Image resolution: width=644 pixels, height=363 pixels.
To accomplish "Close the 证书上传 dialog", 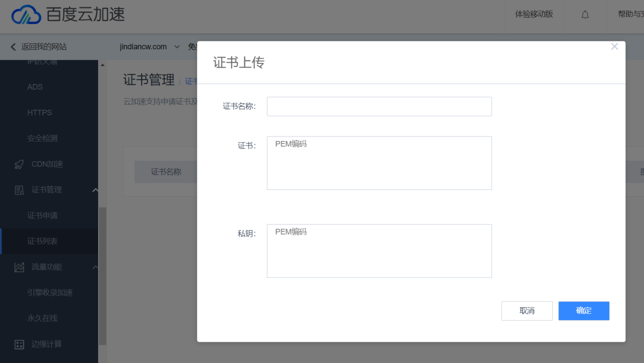I will [x=614, y=46].
